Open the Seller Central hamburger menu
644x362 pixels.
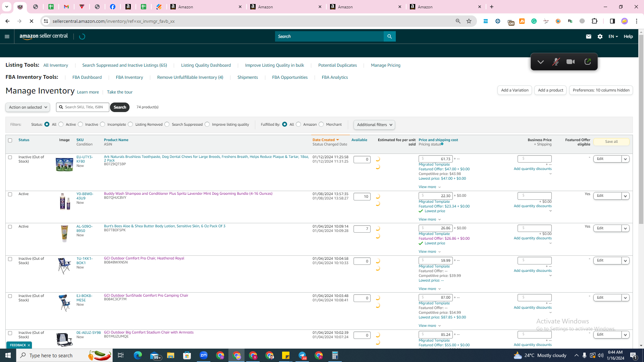[7, 37]
